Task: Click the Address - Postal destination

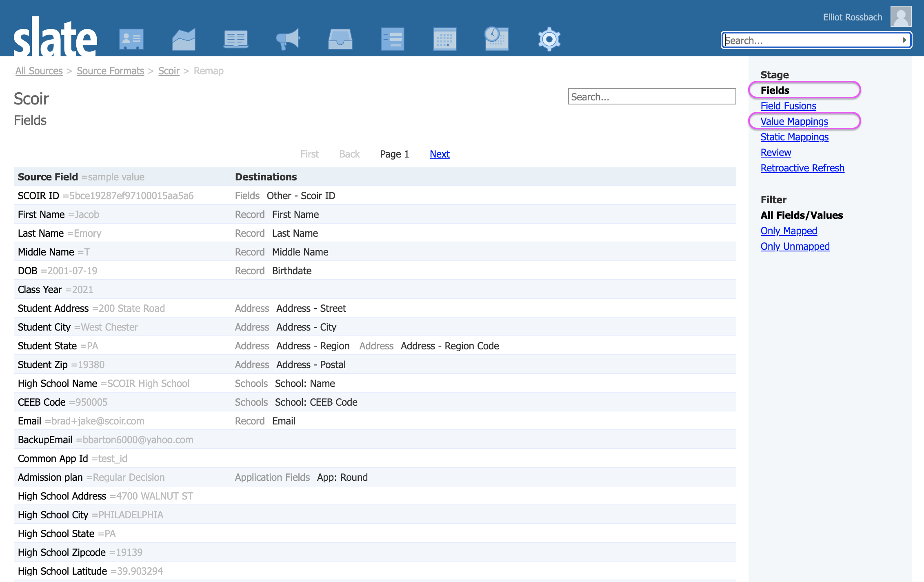Action: pyautogui.click(x=311, y=364)
